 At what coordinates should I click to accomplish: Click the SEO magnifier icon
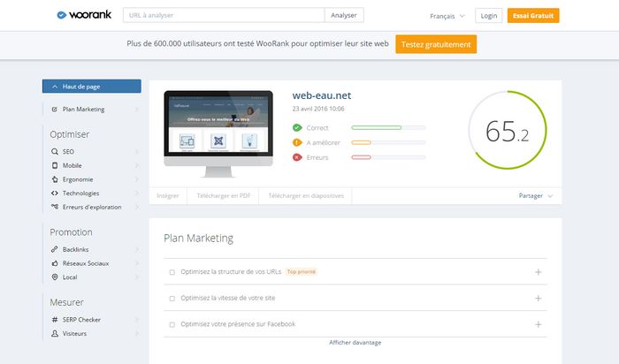pos(55,151)
